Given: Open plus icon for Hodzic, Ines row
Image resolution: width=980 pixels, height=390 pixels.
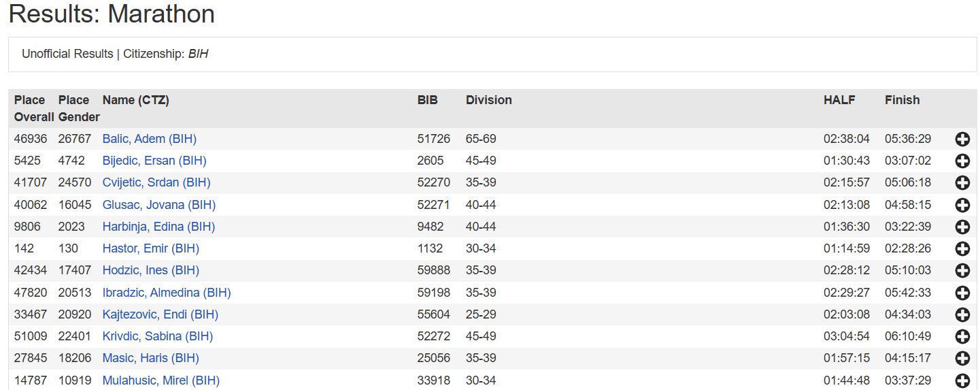Looking at the screenshot, I should click(962, 271).
